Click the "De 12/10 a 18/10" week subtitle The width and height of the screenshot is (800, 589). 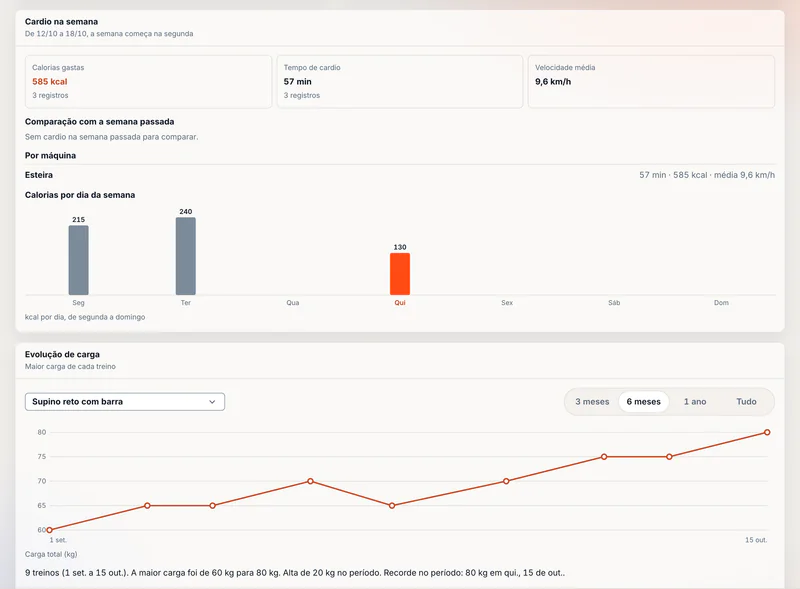(x=109, y=34)
